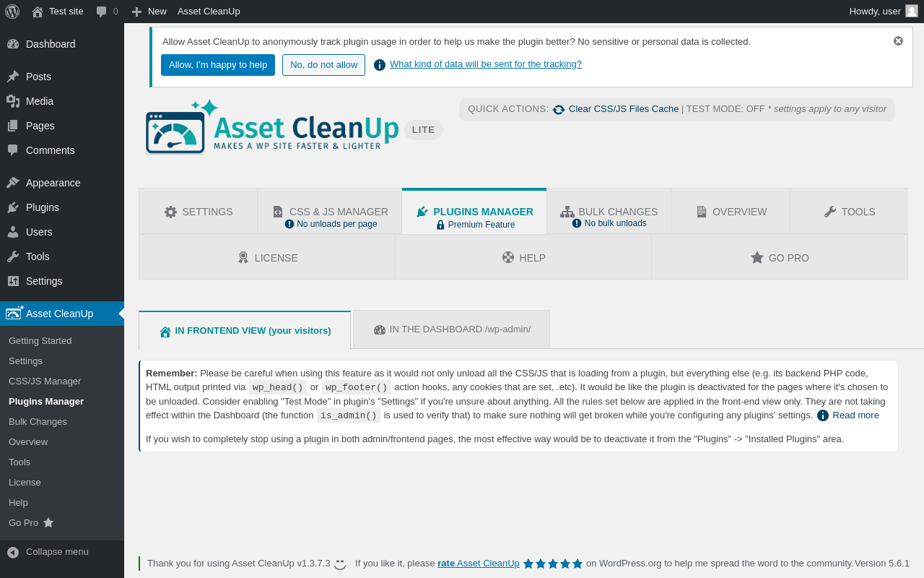Switch to the CSS & JS MANAGER tab
This screenshot has width=924, height=578.
click(x=330, y=212)
